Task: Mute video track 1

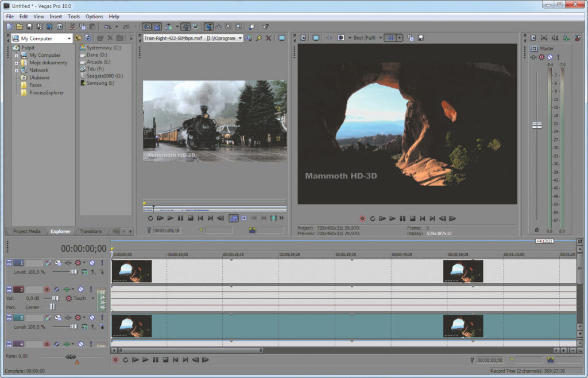Action: (92, 263)
